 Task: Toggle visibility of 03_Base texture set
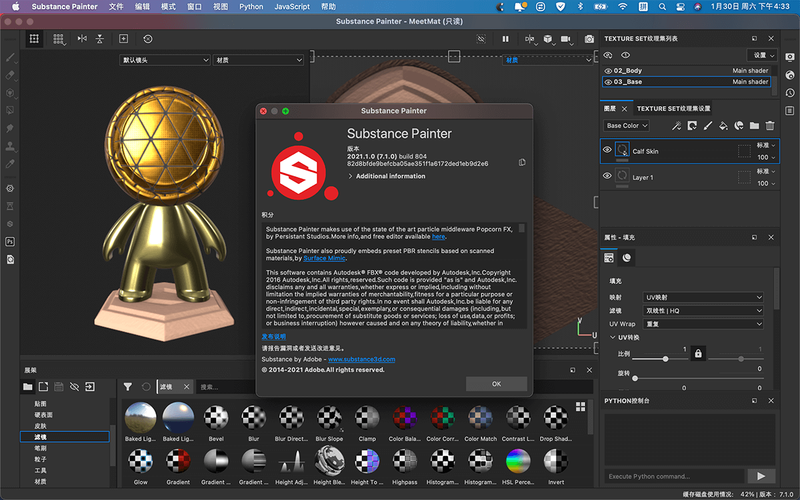click(x=608, y=82)
